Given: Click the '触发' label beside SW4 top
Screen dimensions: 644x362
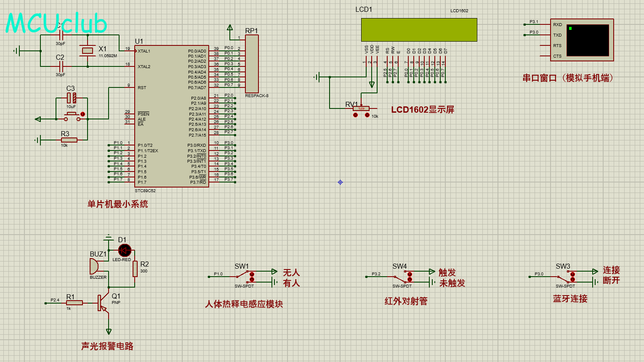Looking at the screenshot, I should coord(447,272).
